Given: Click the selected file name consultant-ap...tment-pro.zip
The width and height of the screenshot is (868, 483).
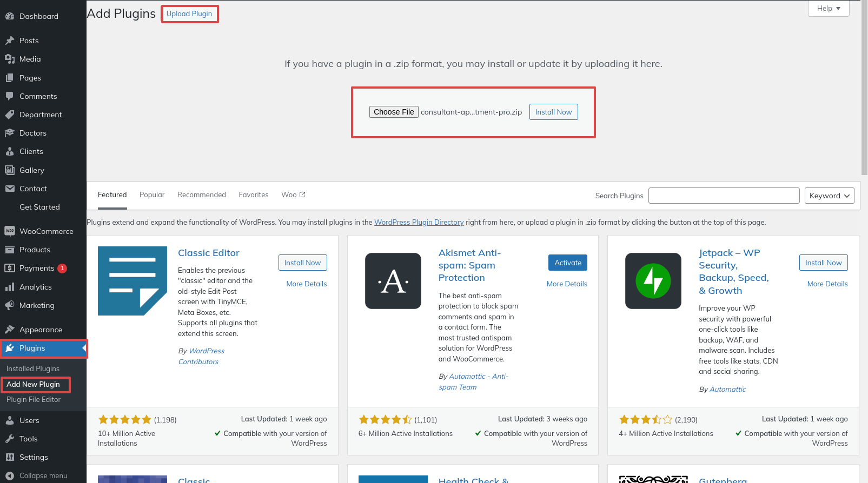Looking at the screenshot, I should (x=472, y=112).
